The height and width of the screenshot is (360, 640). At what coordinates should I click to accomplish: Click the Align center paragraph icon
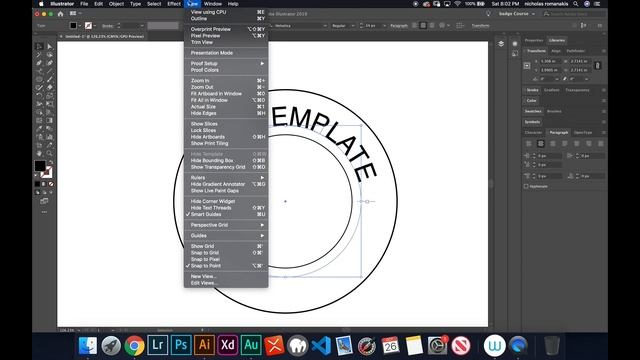(541, 144)
